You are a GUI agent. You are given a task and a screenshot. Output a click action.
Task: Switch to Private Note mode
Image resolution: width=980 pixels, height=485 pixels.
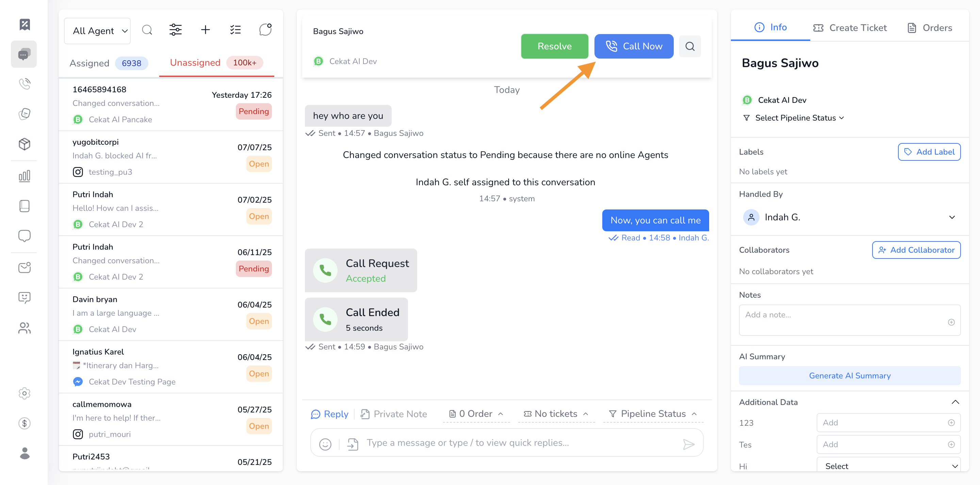(394, 414)
